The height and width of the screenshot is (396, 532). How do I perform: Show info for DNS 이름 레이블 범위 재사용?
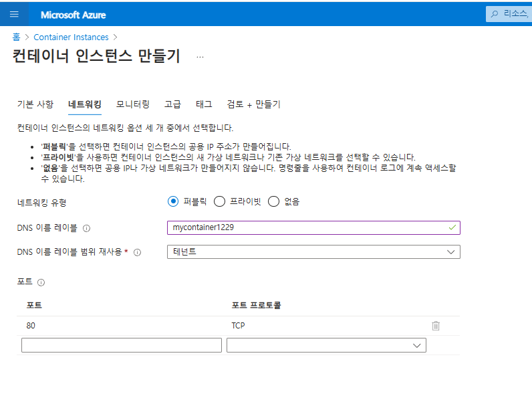137,252
